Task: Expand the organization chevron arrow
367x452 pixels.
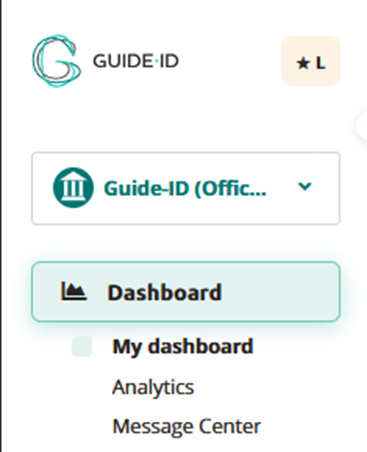Action: pyautogui.click(x=305, y=186)
